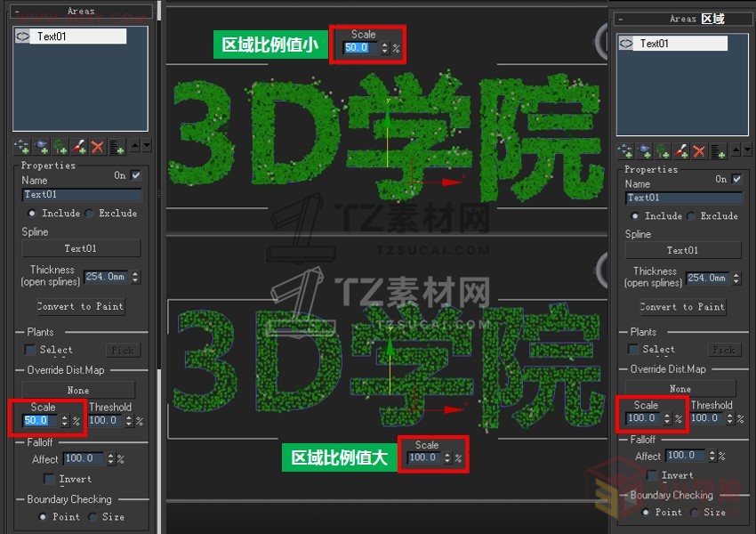Click None distribution map button in right panel
Screen dimensions: 756x534
coord(680,388)
